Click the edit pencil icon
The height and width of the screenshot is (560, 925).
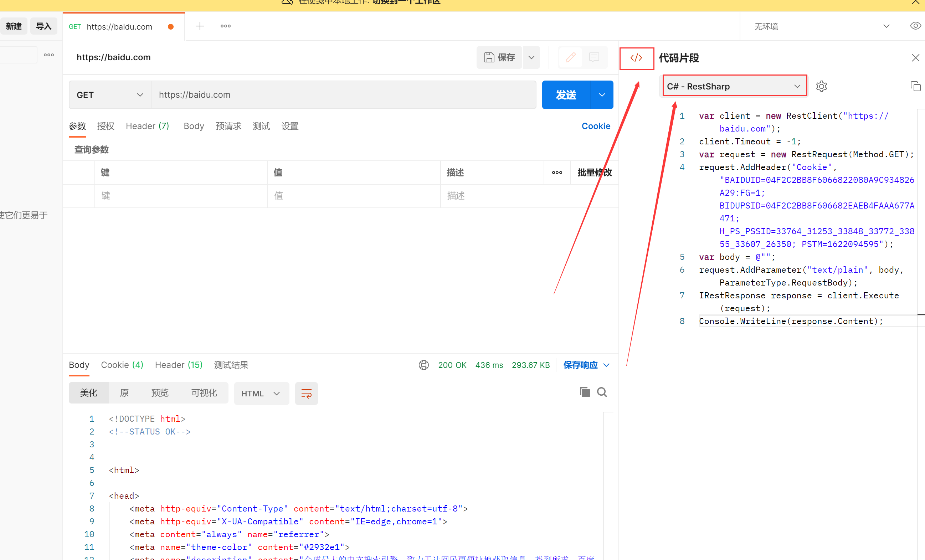570,57
